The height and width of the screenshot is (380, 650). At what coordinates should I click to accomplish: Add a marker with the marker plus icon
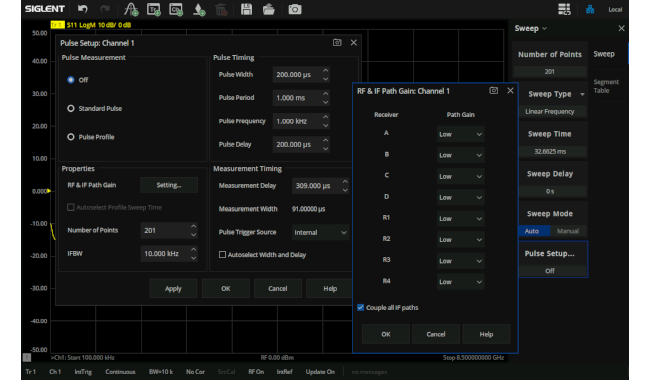(x=199, y=9)
